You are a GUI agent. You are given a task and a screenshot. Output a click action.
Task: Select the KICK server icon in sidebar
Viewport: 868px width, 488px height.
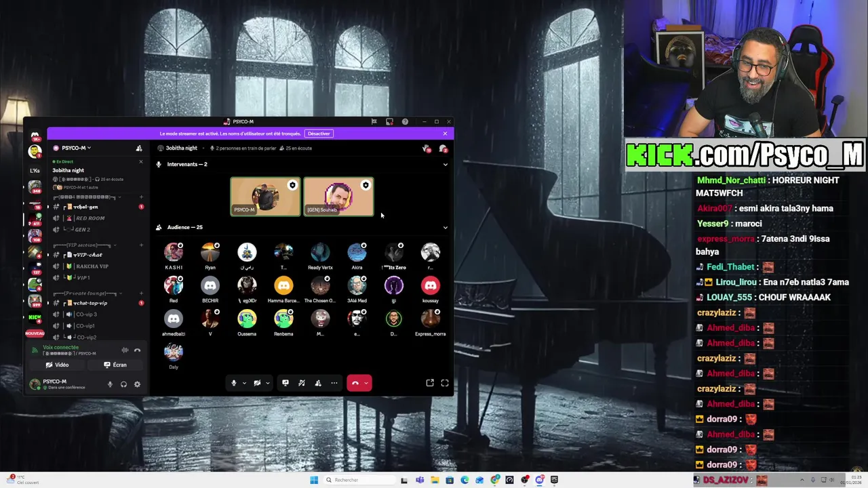coord(35,317)
